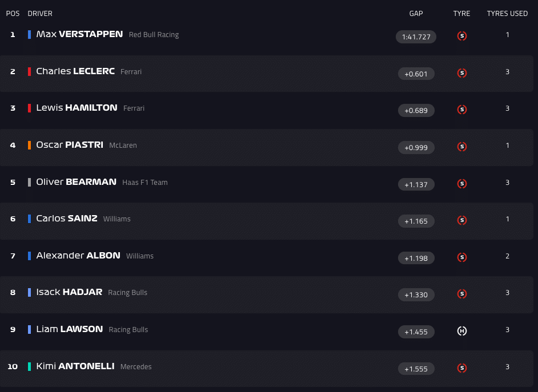This screenshot has width=538, height=392.
Task: Click Sainz's soft tyre compound icon
Action: point(461,220)
